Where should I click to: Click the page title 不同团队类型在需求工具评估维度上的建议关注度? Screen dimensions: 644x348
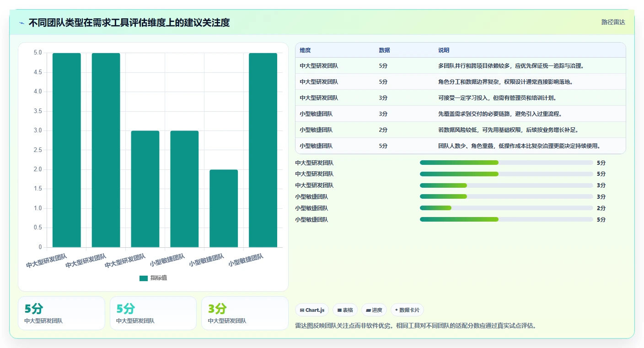pos(129,22)
